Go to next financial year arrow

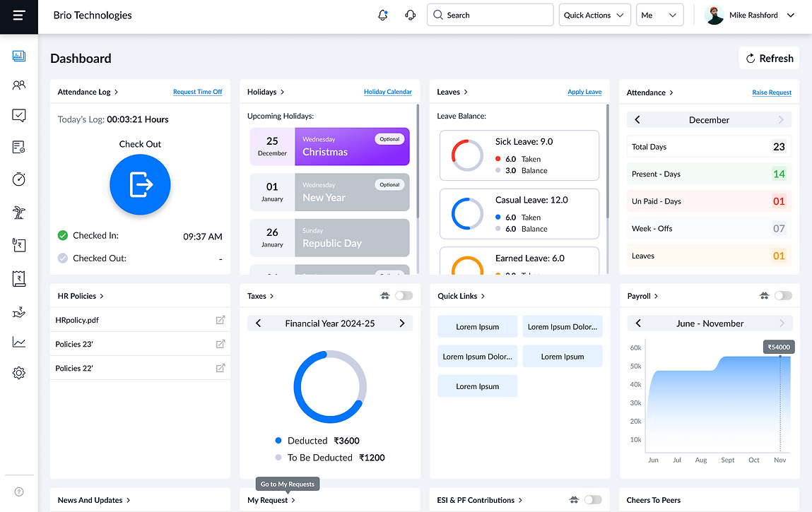(402, 323)
